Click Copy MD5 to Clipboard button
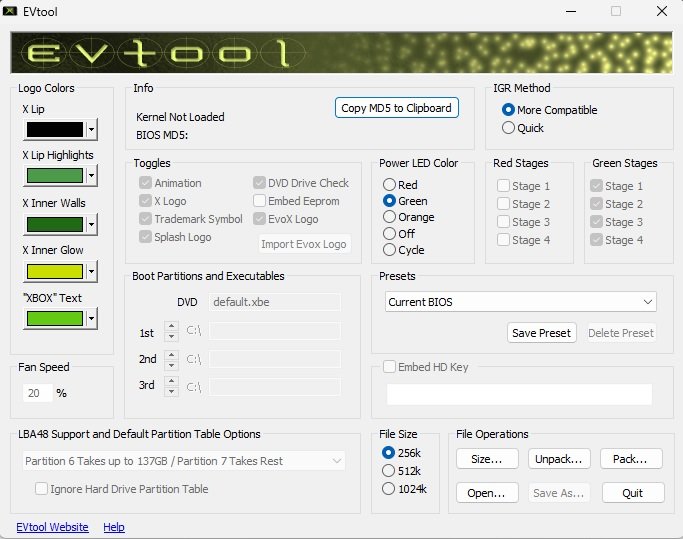This screenshot has width=683, height=539. pos(396,108)
